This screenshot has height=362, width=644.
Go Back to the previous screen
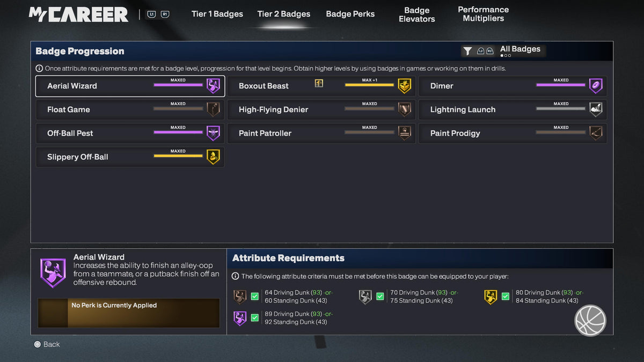click(x=47, y=344)
